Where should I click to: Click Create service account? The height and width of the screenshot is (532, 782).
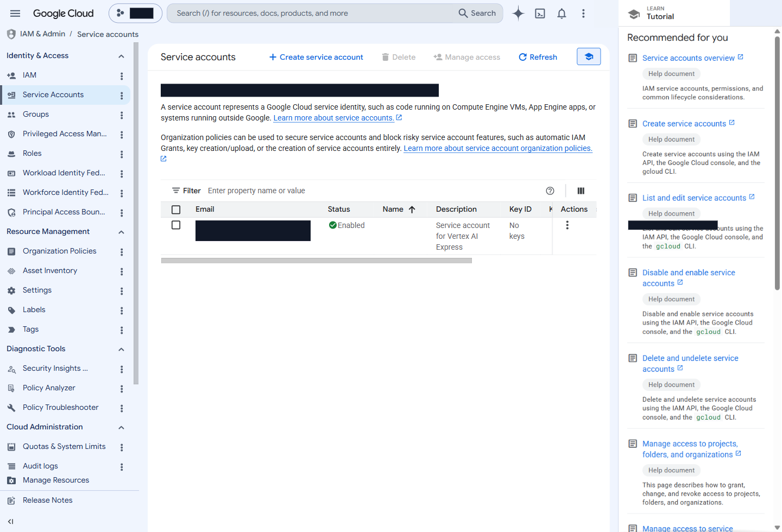pyautogui.click(x=316, y=57)
